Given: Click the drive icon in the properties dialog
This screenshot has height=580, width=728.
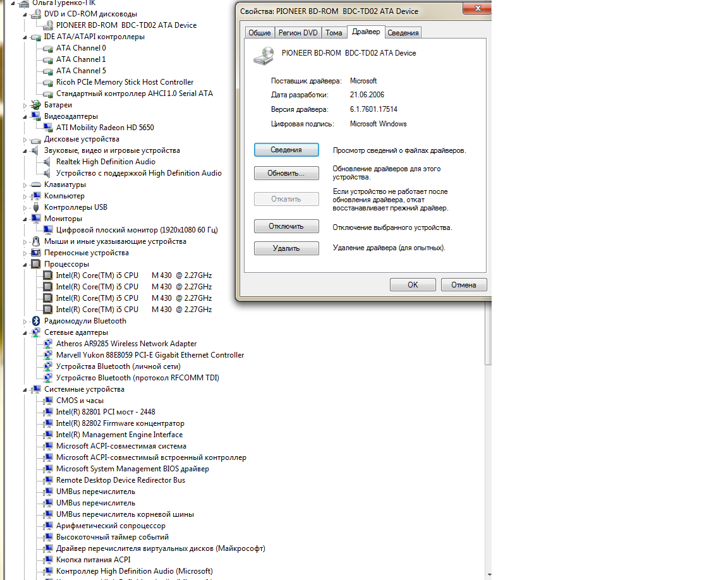Looking at the screenshot, I should [264, 56].
